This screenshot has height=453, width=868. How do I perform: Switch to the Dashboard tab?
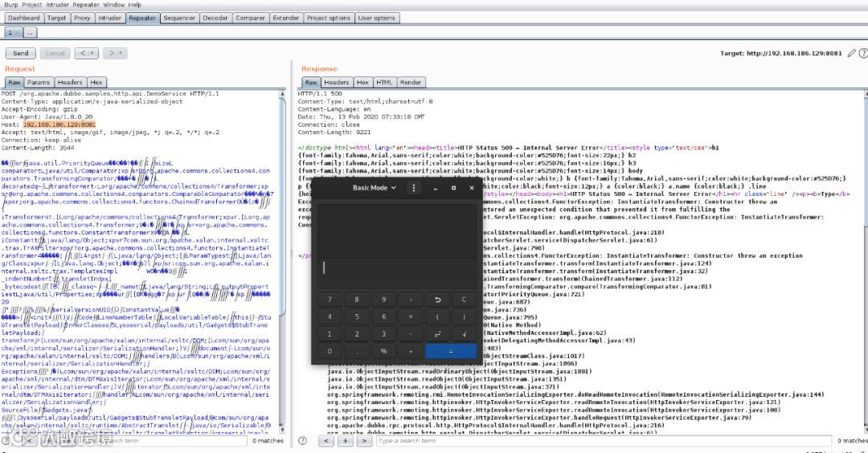[x=24, y=18]
